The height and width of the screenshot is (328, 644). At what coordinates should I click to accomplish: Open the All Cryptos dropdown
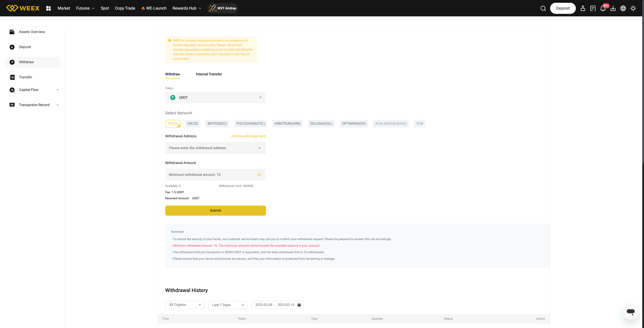point(184,305)
